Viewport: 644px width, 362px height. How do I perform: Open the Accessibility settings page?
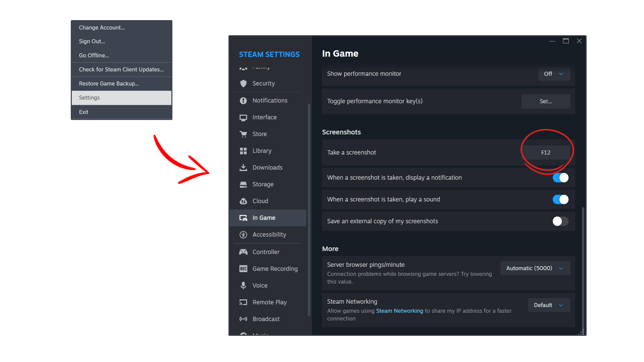coord(268,235)
